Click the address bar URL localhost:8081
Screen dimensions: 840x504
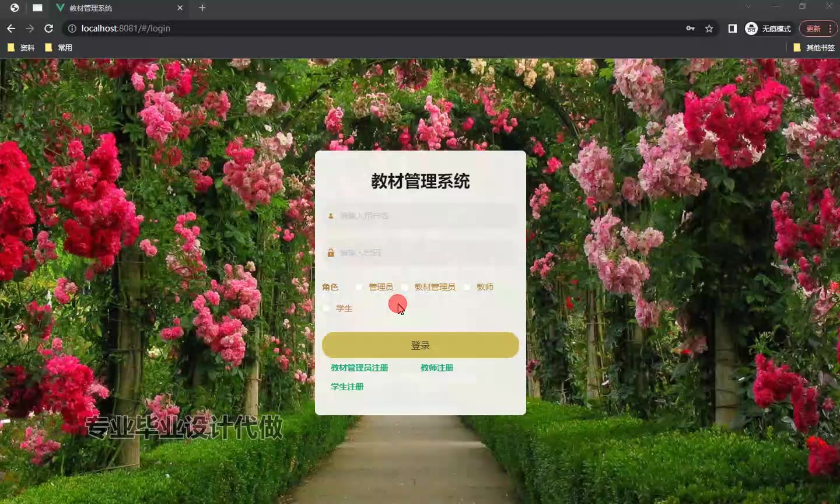click(x=125, y=28)
